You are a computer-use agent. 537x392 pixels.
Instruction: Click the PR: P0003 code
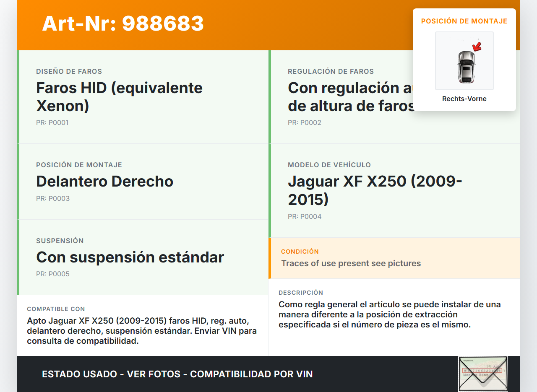(53, 199)
